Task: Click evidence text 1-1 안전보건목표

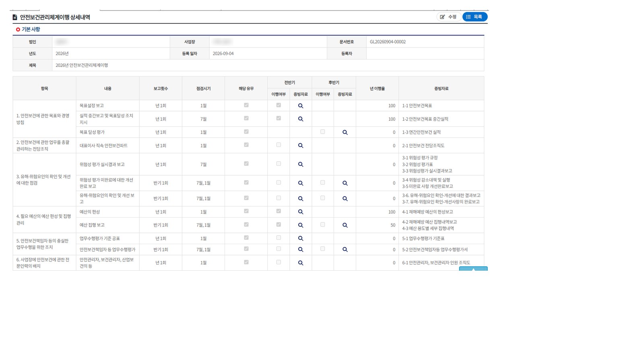Action: 417,106
